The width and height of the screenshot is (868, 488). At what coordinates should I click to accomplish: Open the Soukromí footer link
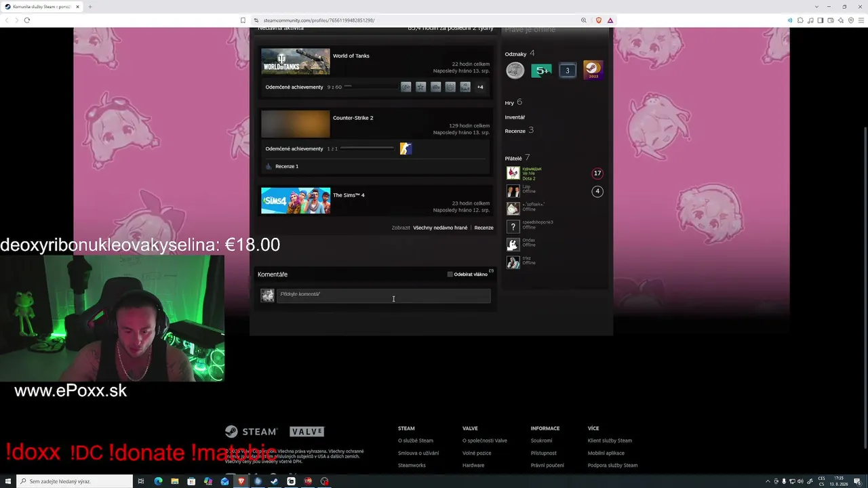point(542,441)
